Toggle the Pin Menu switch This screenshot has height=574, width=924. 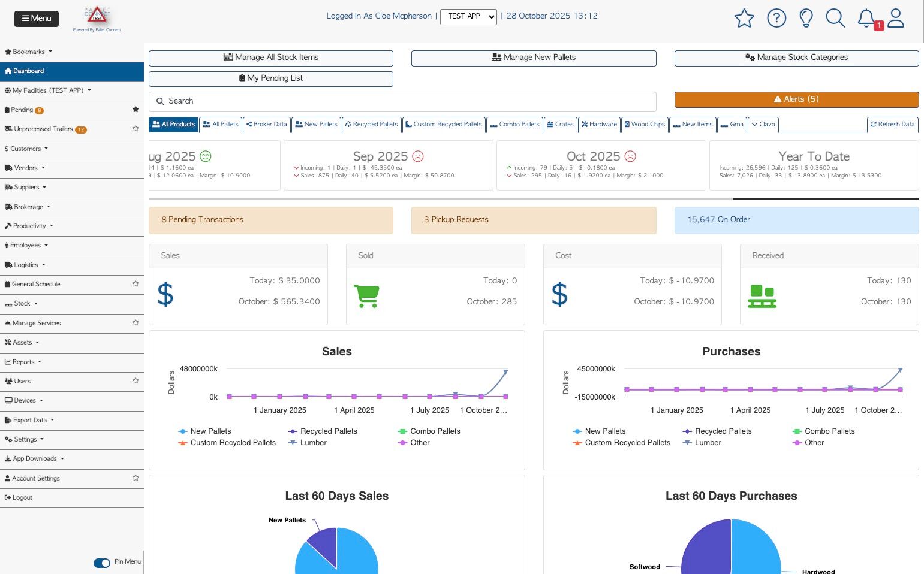click(102, 563)
